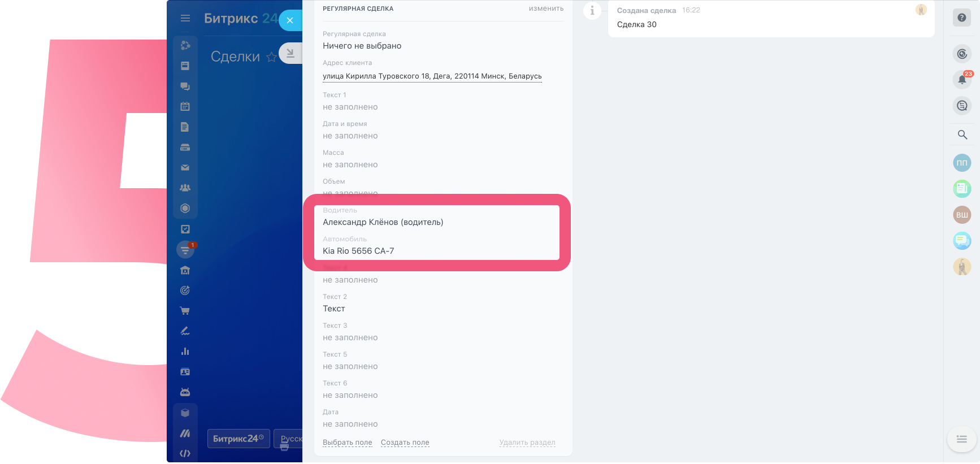This screenshot has height=464, width=980.
Task: Click the timeline info icon
Action: (592, 10)
